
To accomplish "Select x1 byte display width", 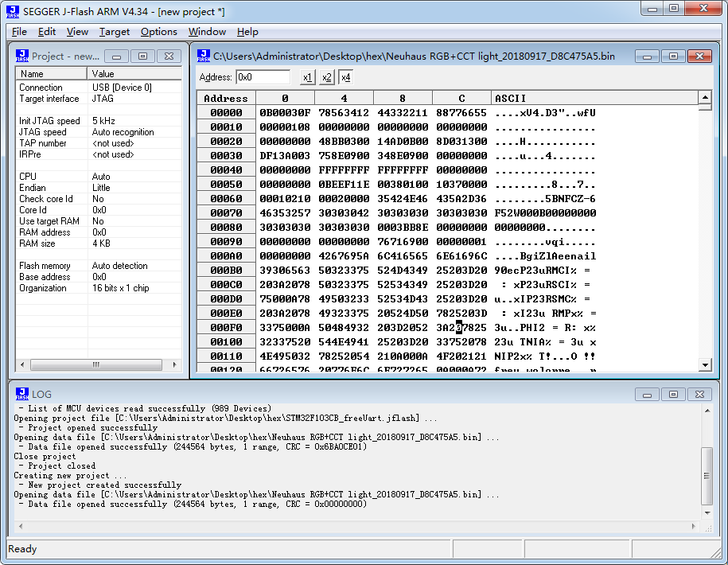I will click(307, 77).
